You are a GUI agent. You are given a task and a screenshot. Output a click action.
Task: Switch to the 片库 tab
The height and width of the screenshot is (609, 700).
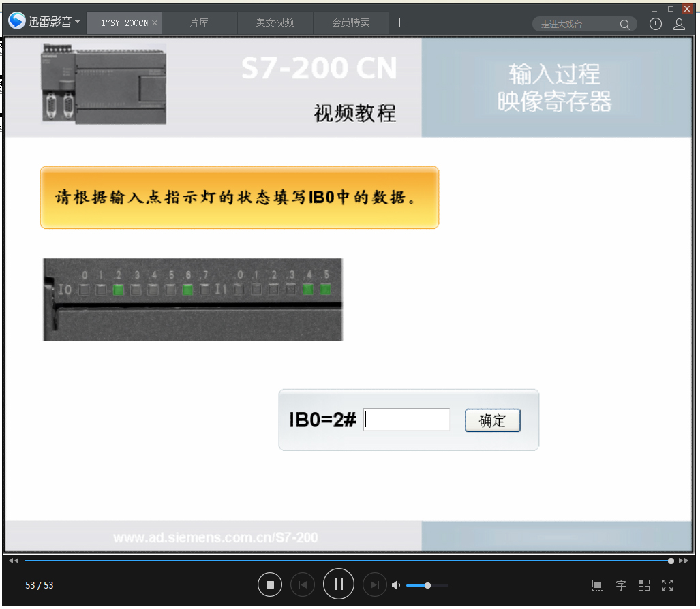199,22
